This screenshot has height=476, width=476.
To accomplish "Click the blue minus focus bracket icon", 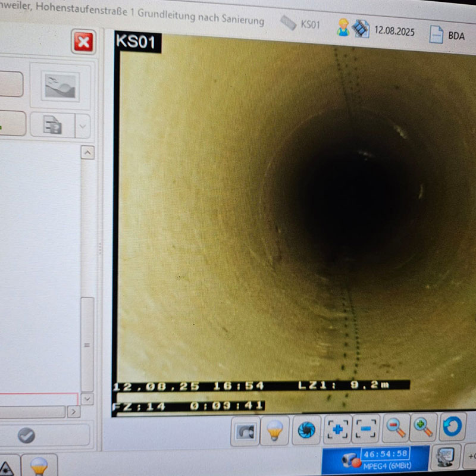I will pos(366,428).
